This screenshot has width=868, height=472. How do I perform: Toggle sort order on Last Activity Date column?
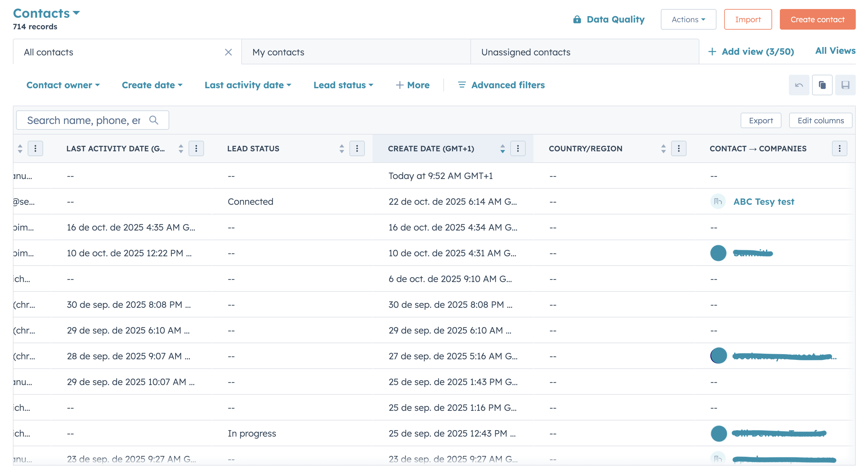tap(181, 148)
